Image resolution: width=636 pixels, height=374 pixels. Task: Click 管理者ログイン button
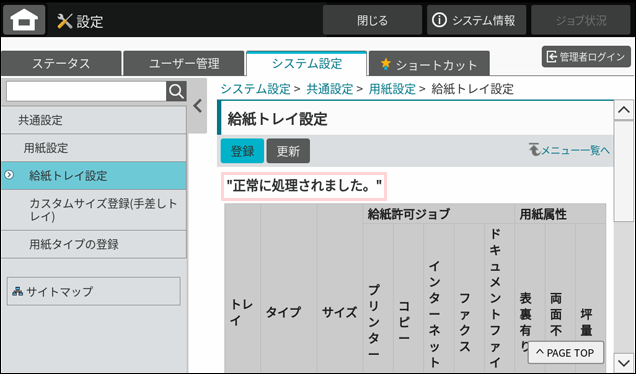click(x=586, y=56)
